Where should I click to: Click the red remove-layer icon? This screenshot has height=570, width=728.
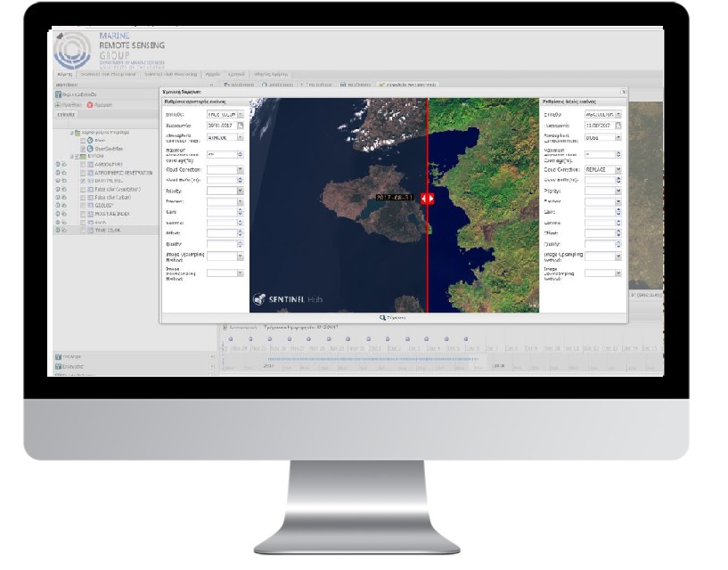pyautogui.click(x=90, y=105)
